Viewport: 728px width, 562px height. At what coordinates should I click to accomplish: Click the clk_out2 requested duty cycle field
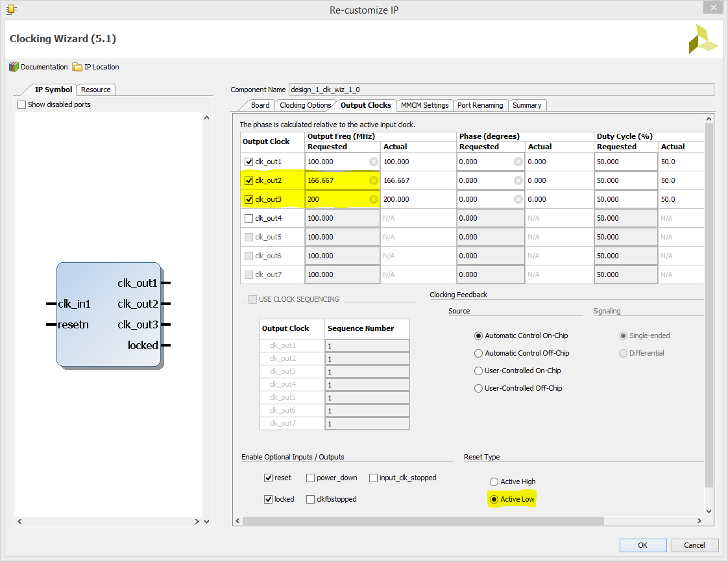coord(626,180)
